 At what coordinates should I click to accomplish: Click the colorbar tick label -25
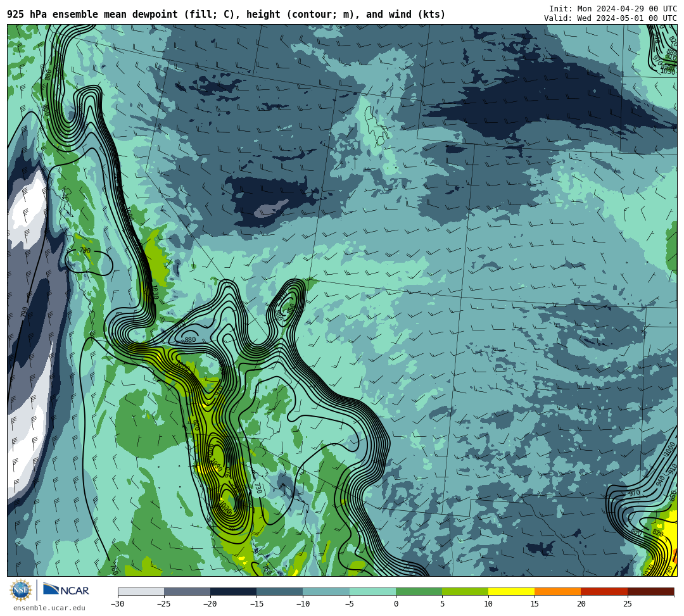tap(164, 604)
